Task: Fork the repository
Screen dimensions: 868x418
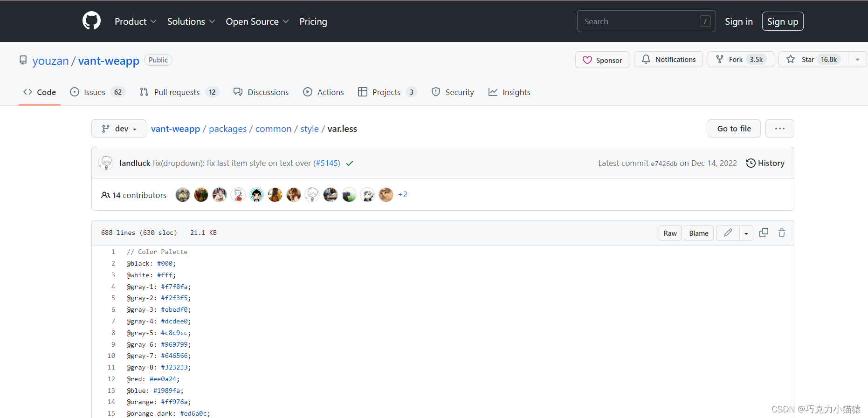Action: click(741, 59)
